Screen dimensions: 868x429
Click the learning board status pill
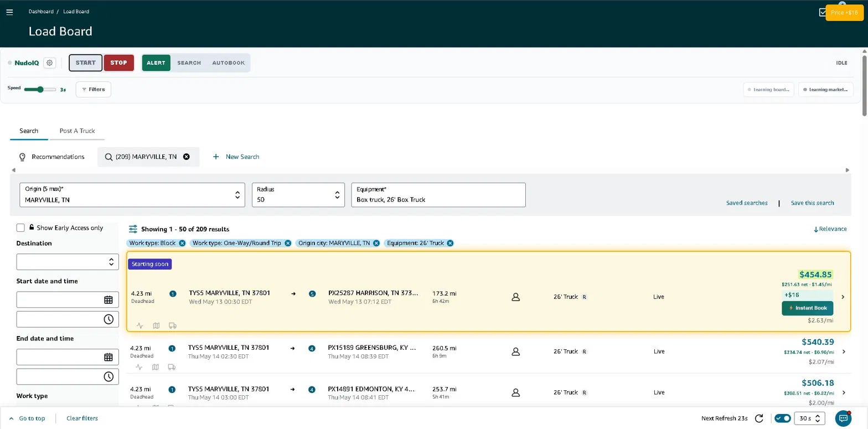(x=769, y=89)
